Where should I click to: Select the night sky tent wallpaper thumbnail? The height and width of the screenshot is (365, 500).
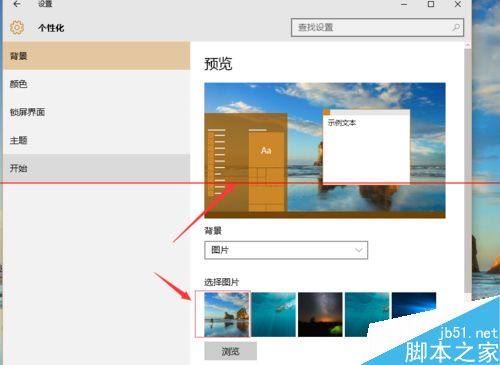click(320, 314)
